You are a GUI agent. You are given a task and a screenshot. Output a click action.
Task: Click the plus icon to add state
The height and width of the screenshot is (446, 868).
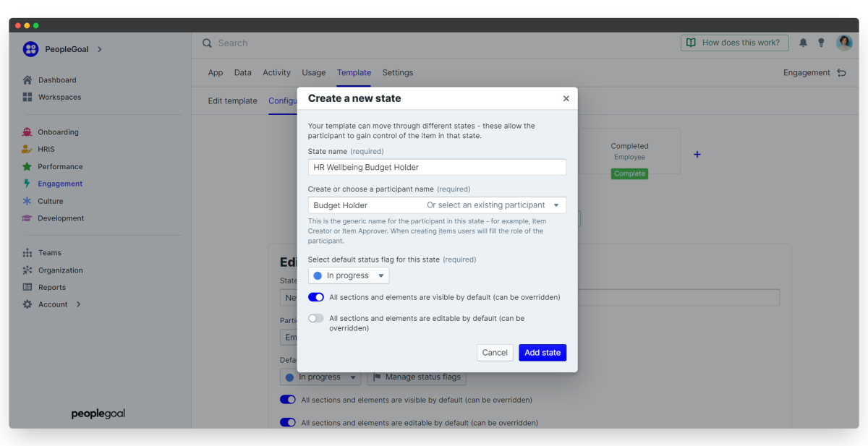(x=697, y=154)
